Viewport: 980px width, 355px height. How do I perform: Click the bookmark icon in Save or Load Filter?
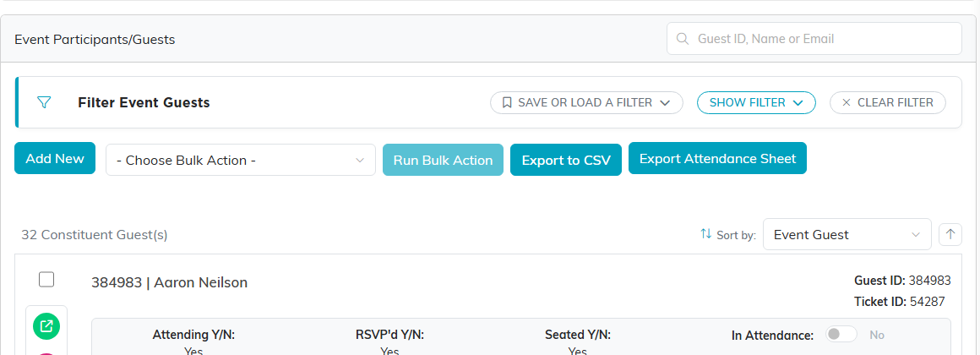coord(507,102)
